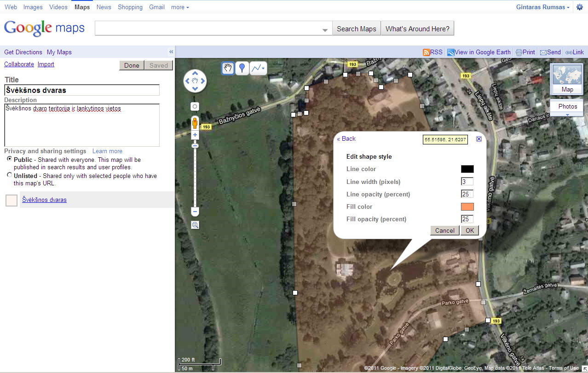Image resolution: width=588 pixels, height=373 pixels.
Task: Click the zoom out minus button
Action: (x=195, y=212)
